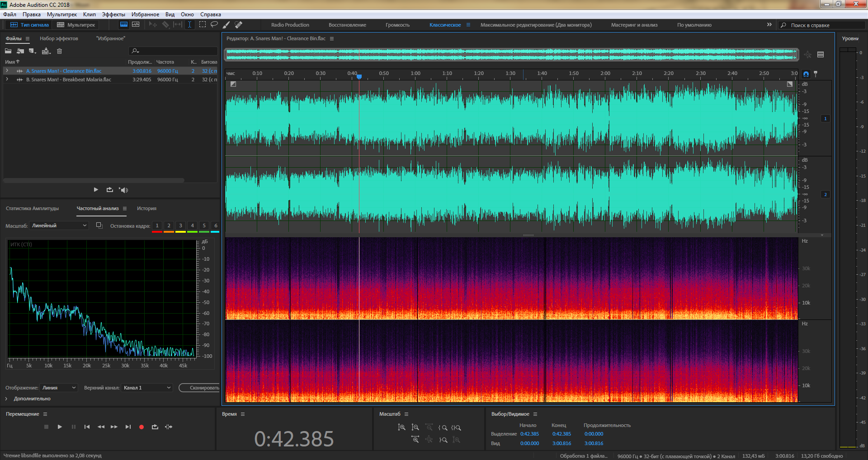
Task: Select B. Snares Man! - Breakbeat Malaria.flac file
Action: 68,80
